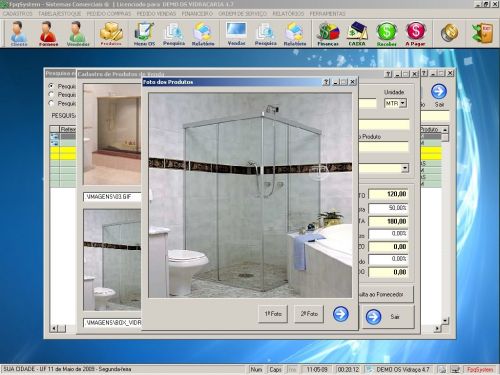Select the second Pesquisa radio option
The image size is (500, 375).
tap(51, 95)
